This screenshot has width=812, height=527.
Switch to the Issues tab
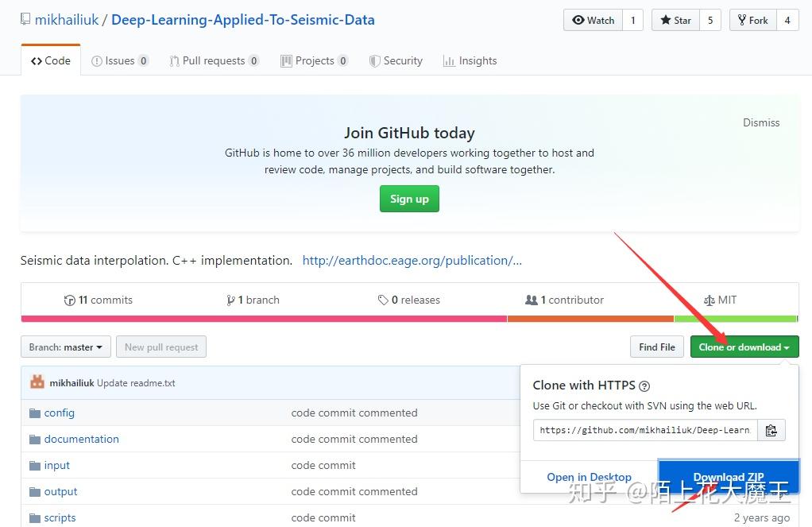[119, 60]
